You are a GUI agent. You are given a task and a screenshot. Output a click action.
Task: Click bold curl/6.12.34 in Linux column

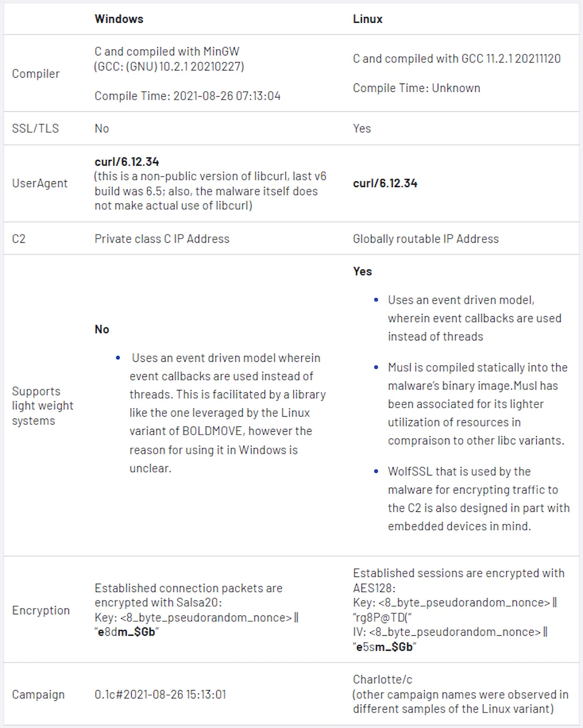[385, 183]
